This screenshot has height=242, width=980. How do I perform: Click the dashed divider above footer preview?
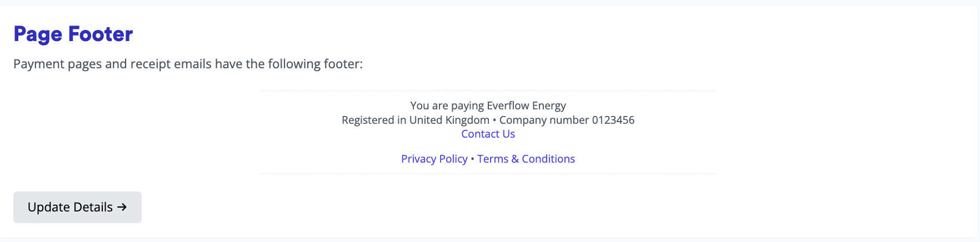pos(488,90)
